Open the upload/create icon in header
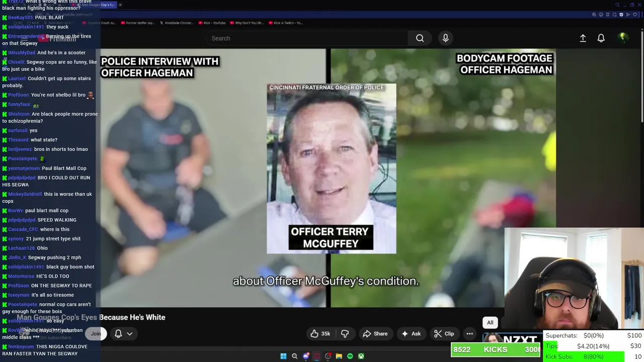 pyautogui.click(x=583, y=38)
